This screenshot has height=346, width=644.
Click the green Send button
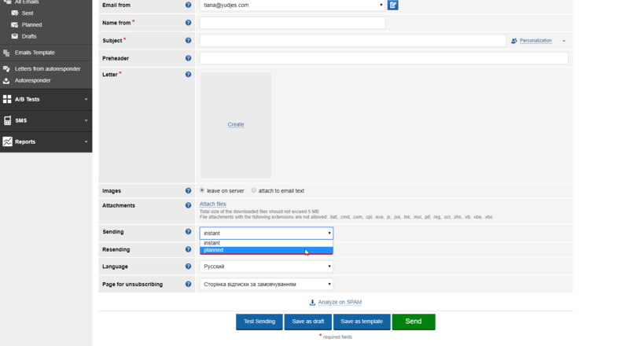coord(414,322)
